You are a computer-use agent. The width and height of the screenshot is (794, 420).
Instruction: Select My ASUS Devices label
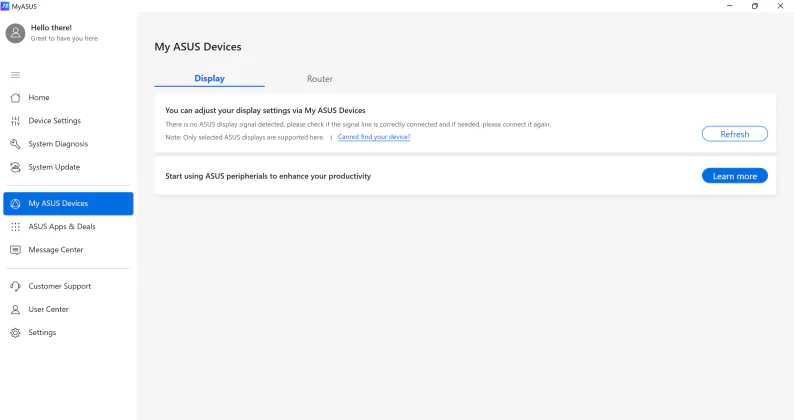point(58,203)
